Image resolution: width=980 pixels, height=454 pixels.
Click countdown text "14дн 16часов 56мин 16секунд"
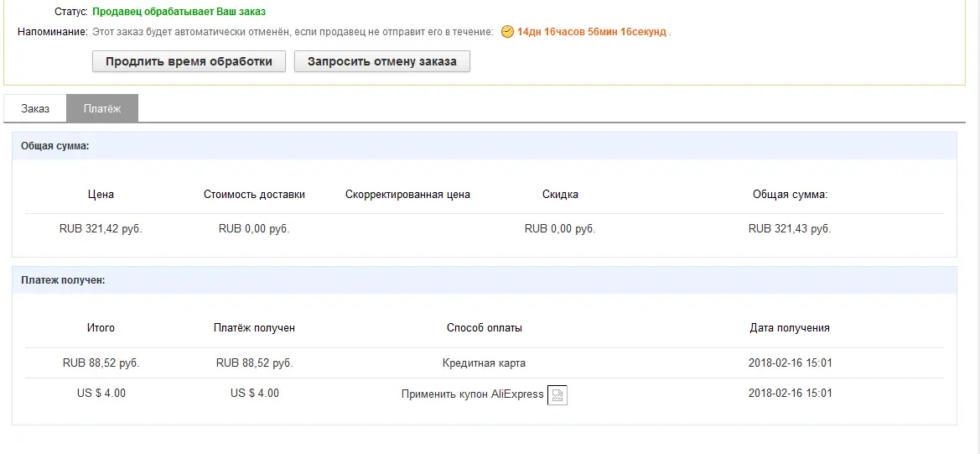[x=592, y=32]
